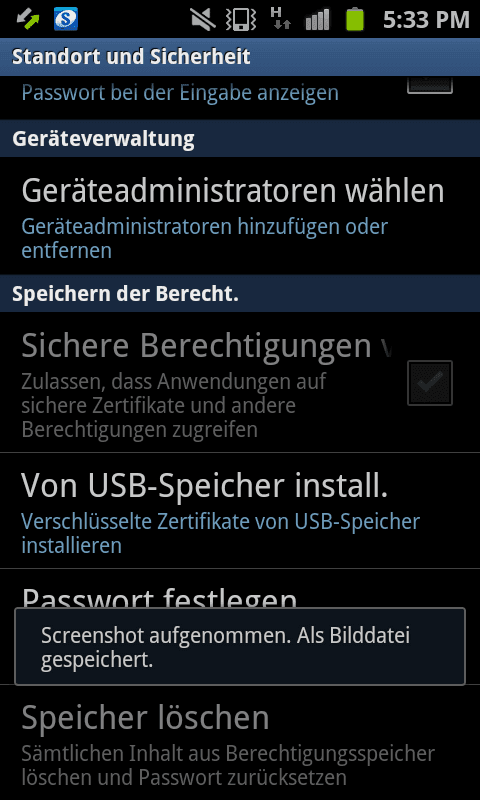Tap the H mobile data indicator icon
The width and height of the screenshot is (480, 800).
(x=281, y=19)
